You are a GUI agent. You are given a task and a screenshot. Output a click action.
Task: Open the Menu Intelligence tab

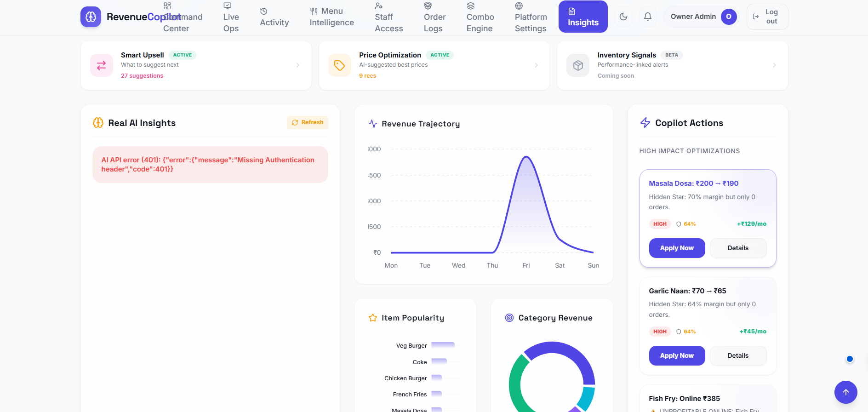point(331,17)
